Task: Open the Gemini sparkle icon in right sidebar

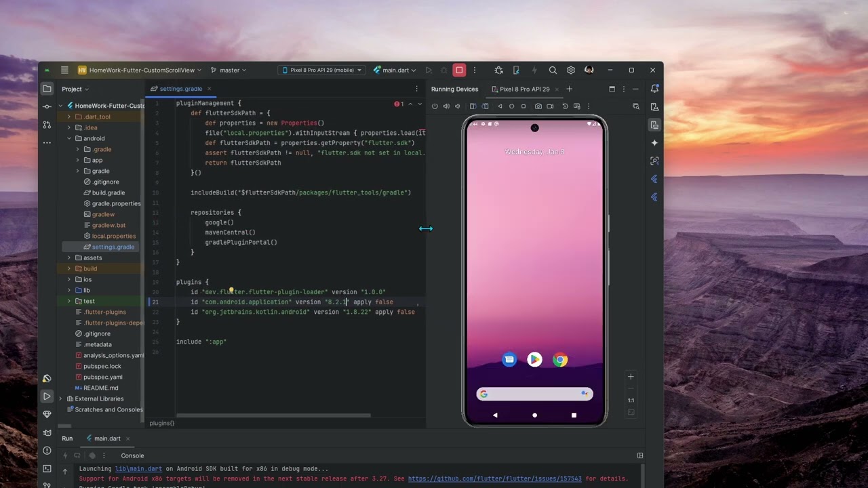Action: pos(654,143)
